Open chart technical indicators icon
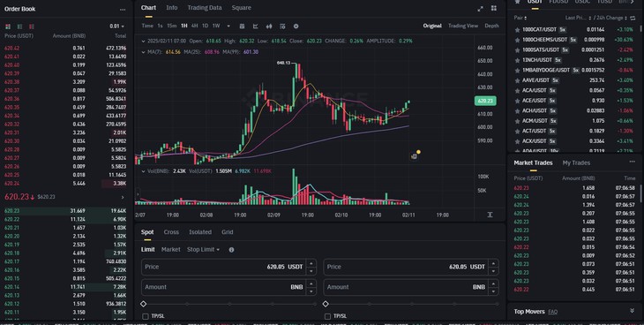This screenshot has height=325, width=644. pos(256,26)
